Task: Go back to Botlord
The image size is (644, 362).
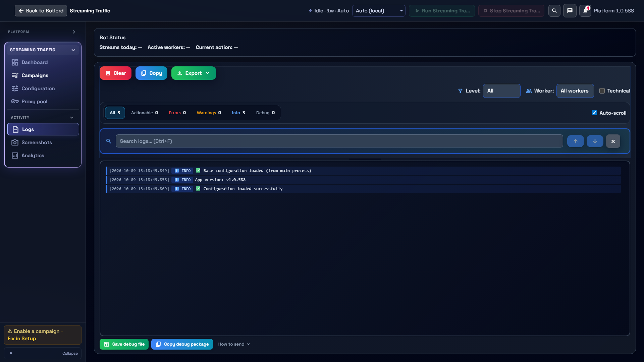Action: (x=41, y=11)
